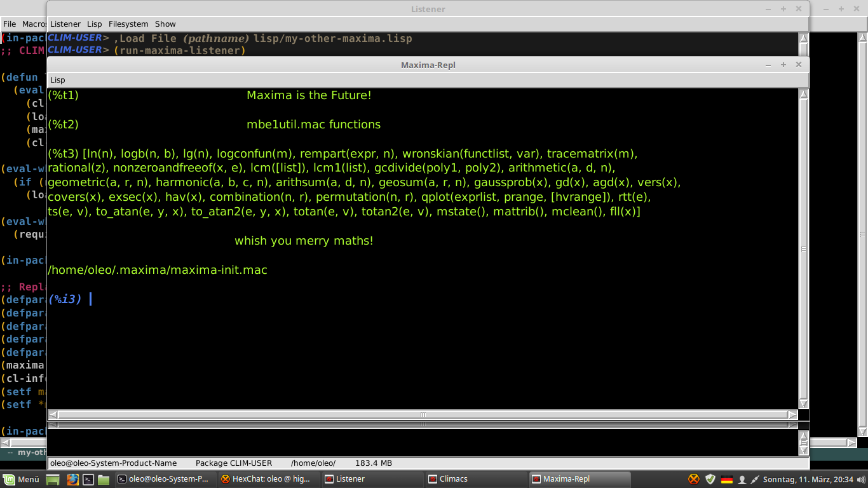
Task: Click Maxima-Repl vertical scrollbar down arrow
Action: tap(803, 403)
